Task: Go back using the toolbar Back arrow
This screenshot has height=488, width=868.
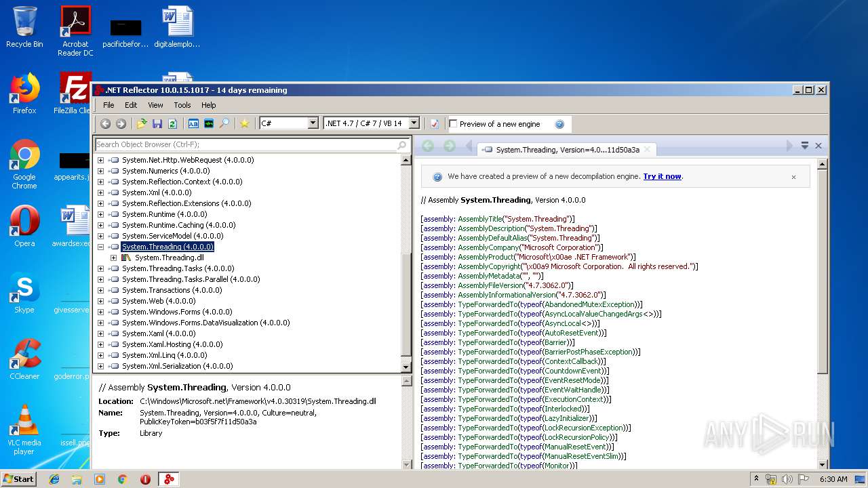Action: pyautogui.click(x=105, y=123)
